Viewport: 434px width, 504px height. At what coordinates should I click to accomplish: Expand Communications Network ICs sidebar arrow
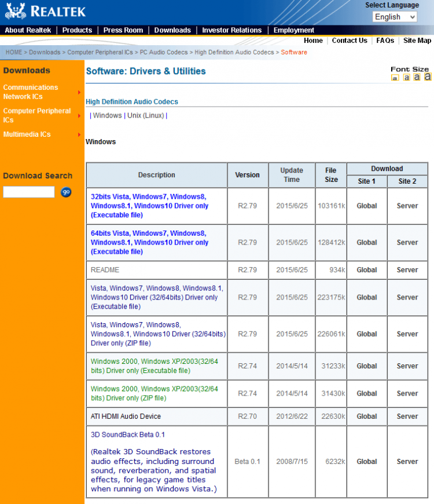click(x=79, y=92)
